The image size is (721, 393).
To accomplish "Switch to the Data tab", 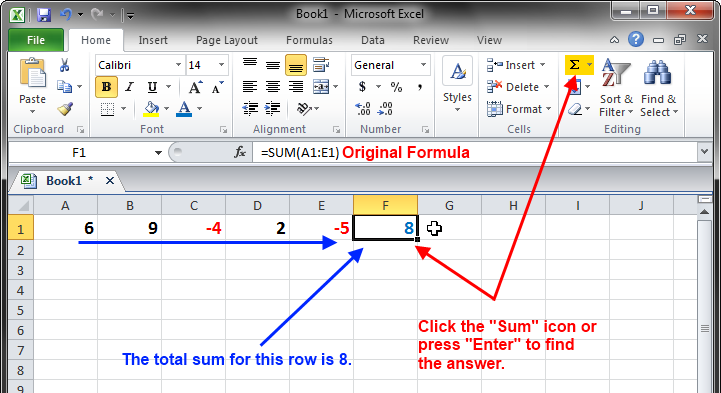I will coord(372,40).
